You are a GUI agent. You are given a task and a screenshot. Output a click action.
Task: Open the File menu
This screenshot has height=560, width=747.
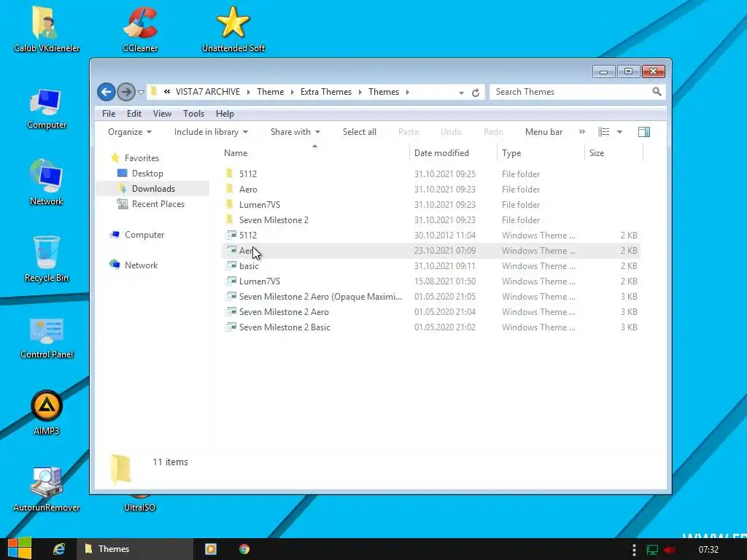(x=109, y=113)
